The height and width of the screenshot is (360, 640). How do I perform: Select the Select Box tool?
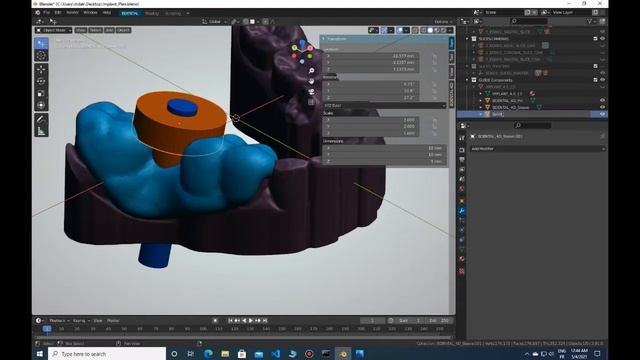pyautogui.click(x=41, y=43)
